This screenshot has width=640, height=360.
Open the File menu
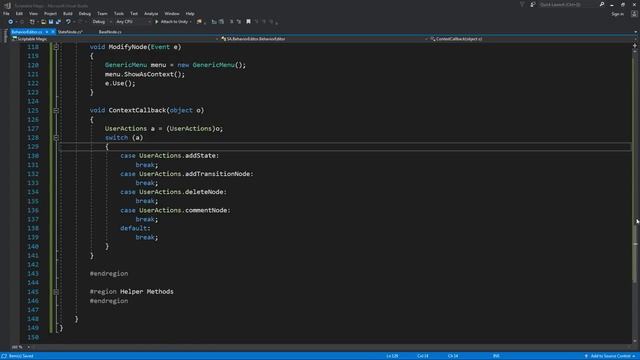click(x=6, y=13)
